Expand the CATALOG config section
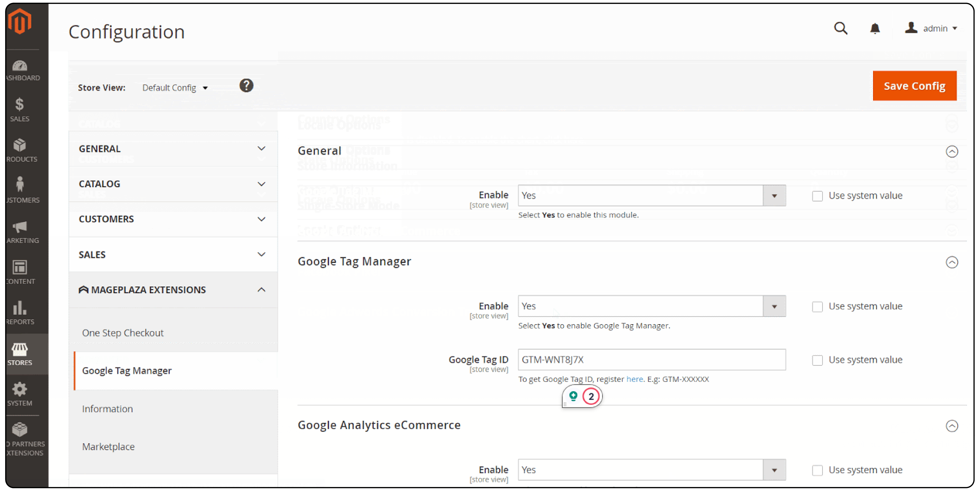Image resolution: width=980 pixels, height=491 pixels. point(173,184)
